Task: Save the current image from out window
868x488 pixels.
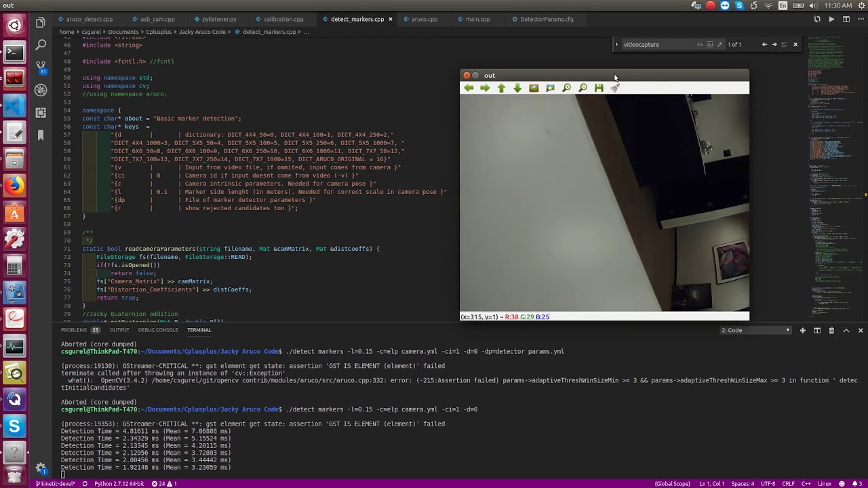Action: 599,88
